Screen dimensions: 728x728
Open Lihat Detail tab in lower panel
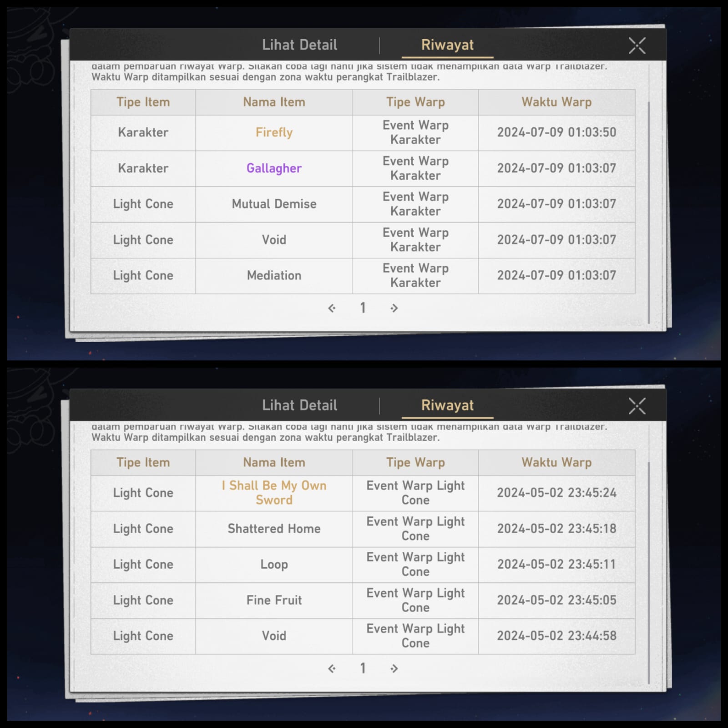click(299, 405)
